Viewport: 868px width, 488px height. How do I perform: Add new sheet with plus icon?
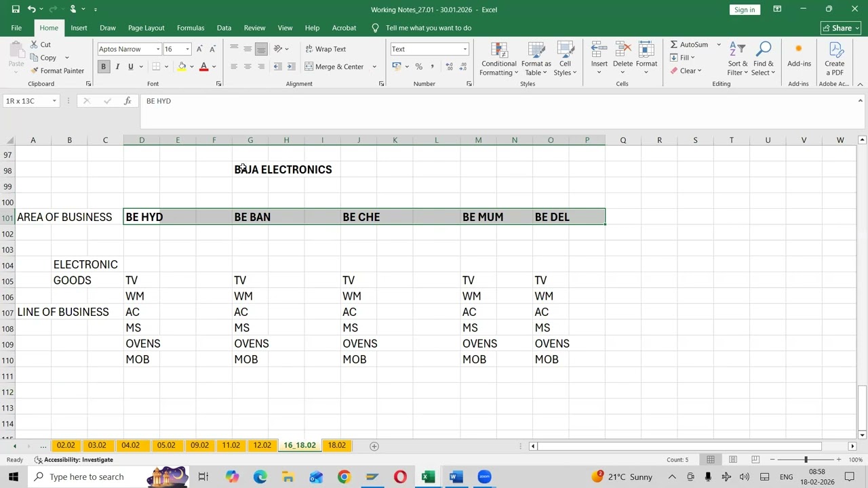click(374, 446)
